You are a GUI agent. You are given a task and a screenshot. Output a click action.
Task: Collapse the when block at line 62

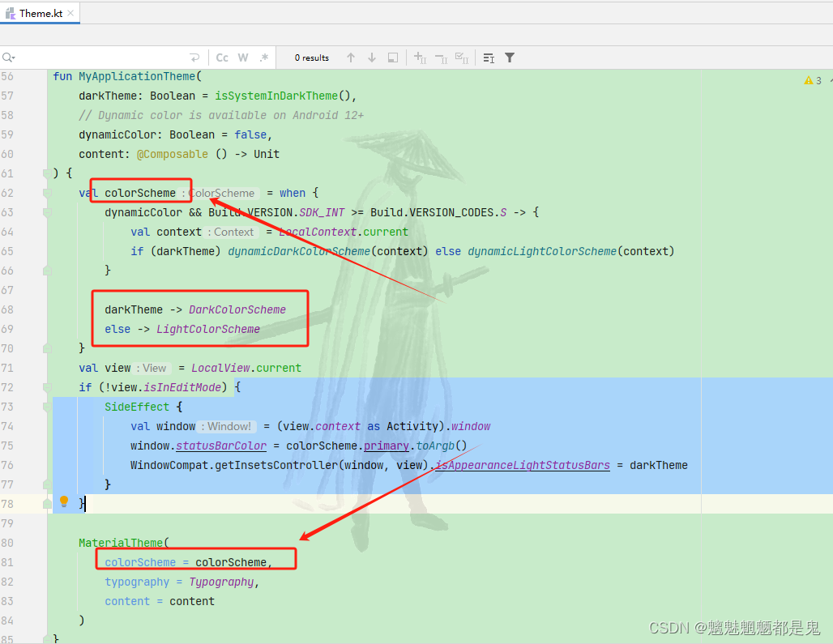click(x=47, y=193)
